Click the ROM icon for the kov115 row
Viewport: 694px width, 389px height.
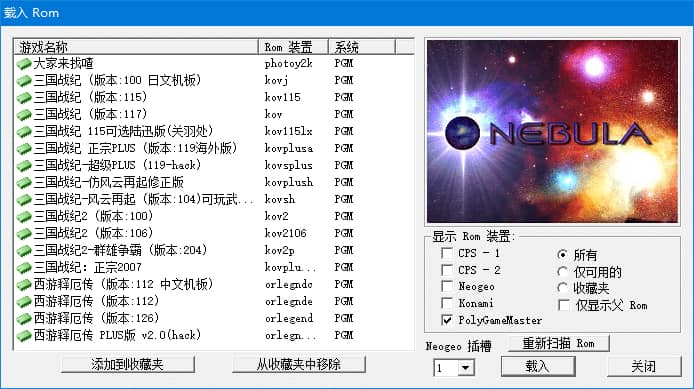point(24,98)
